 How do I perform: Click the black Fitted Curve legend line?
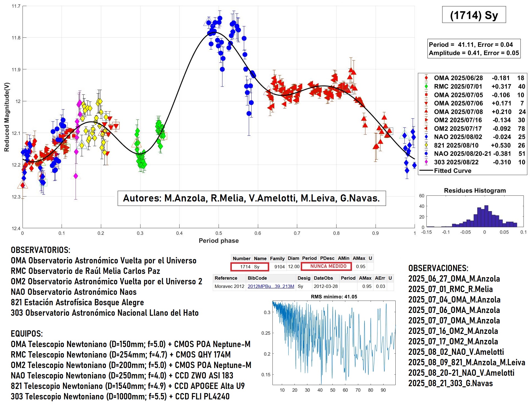(426, 171)
